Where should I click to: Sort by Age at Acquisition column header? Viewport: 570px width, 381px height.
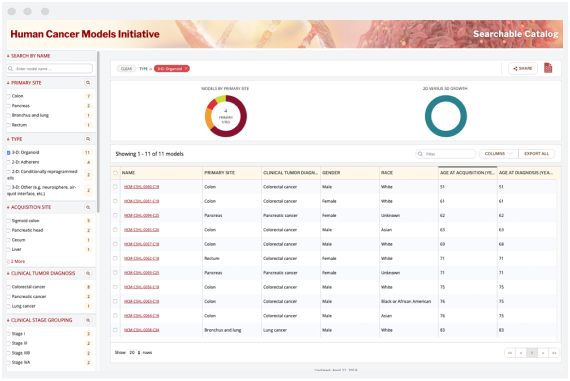467,173
